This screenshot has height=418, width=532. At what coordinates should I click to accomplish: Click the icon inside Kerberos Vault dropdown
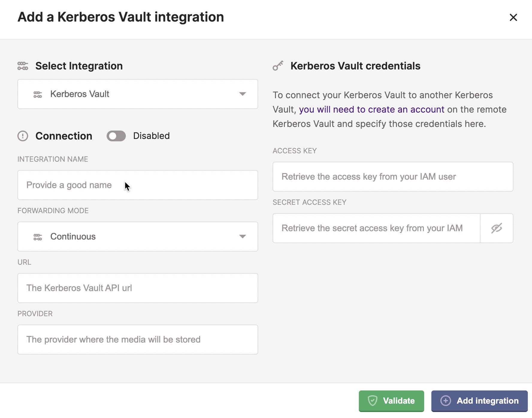click(x=38, y=94)
